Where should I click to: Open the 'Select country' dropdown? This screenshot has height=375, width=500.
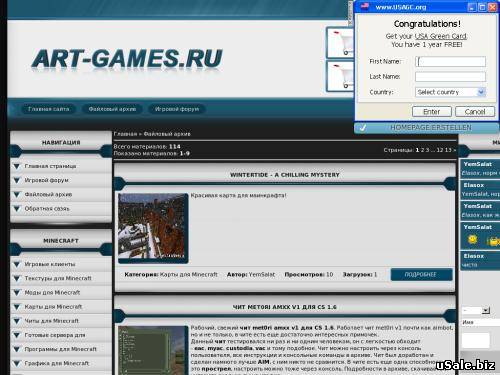[450, 92]
